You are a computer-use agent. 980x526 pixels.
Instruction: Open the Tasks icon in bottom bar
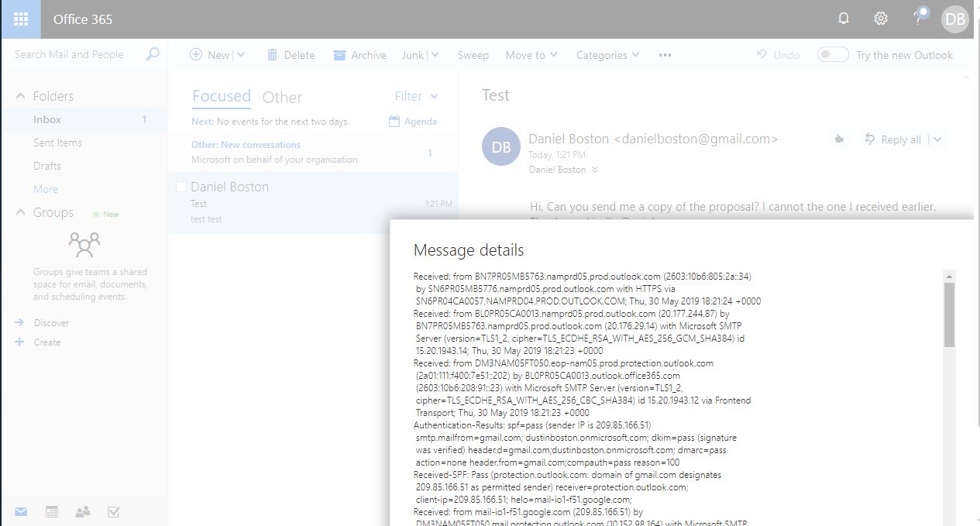pyautogui.click(x=113, y=511)
